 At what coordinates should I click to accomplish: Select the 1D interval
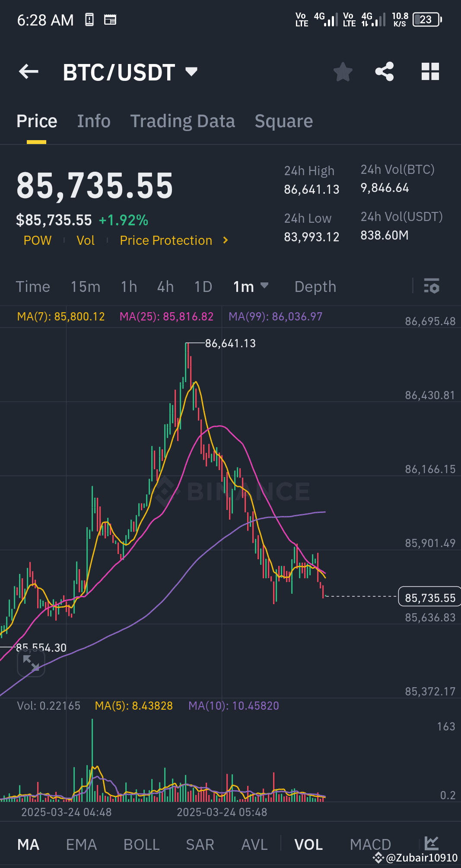(x=203, y=287)
